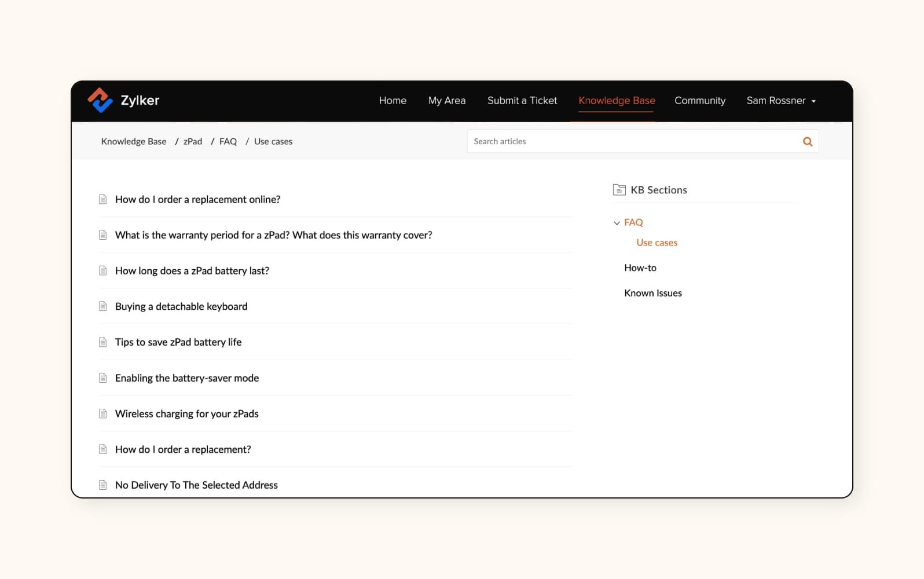The image size is (924, 579).
Task: Select Known Issues in KB Sections
Action: pyautogui.click(x=653, y=293)
